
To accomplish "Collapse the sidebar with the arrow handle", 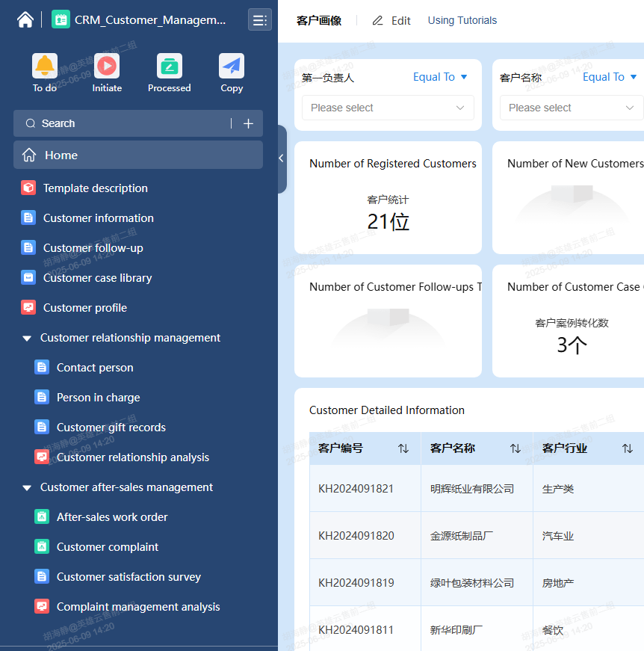I will [x=281, y=158].
